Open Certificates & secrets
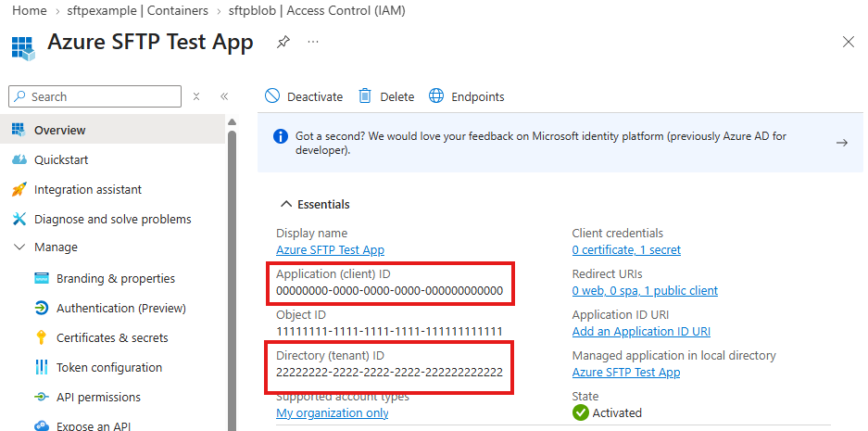This screenshot has height=431, width=868. (x=112, y=338)
